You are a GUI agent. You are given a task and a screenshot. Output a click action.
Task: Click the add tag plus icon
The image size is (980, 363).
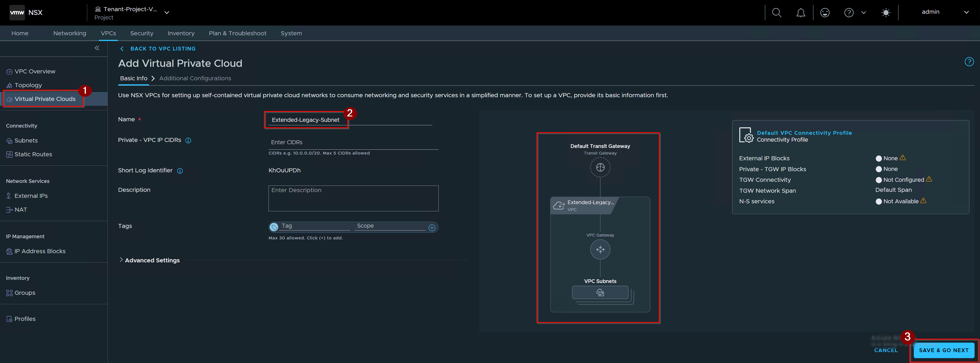point(432,228)
